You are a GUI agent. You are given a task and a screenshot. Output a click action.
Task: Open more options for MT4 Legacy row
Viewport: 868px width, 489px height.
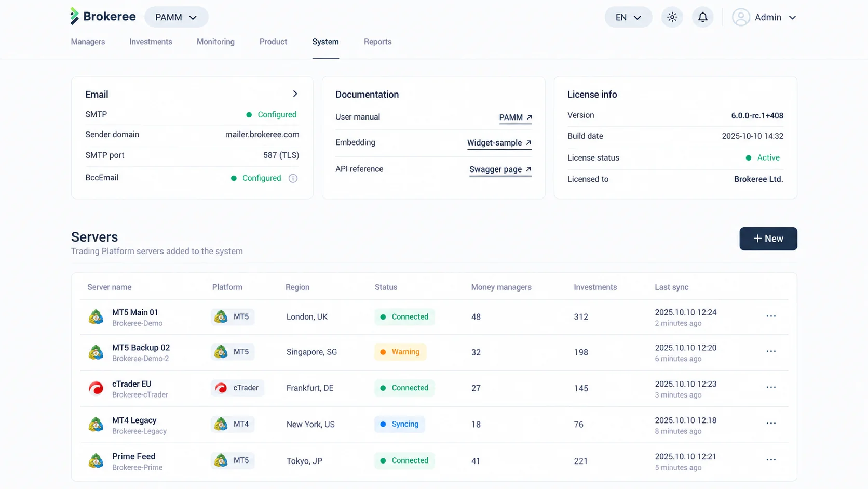tap(771, 424)
